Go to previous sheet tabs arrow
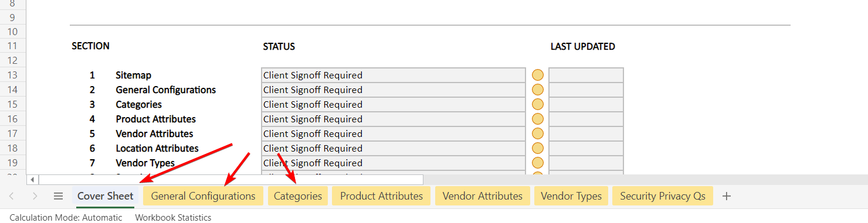 pyautogui.click(x=12, y=196)
